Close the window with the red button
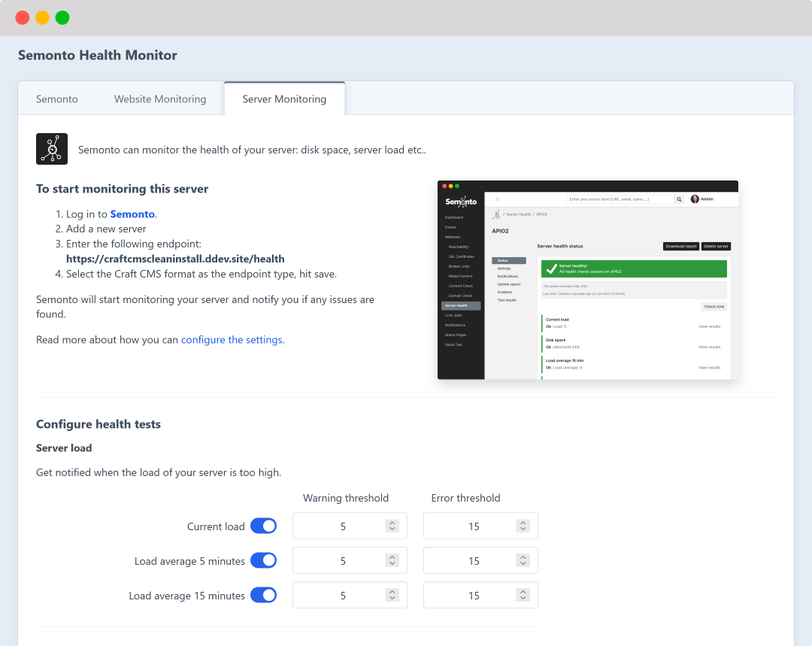This screenshot has width=812, height=646. pos(23,17)
